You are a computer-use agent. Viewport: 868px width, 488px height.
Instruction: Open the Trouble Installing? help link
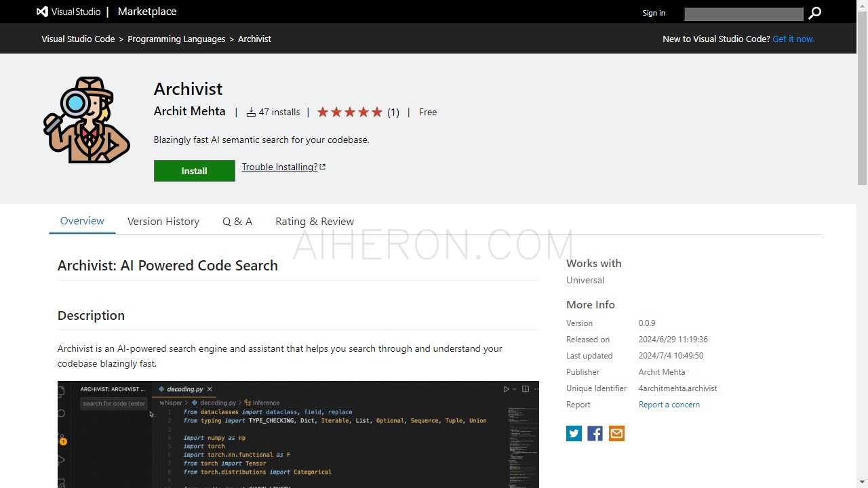tap(279, 167)
